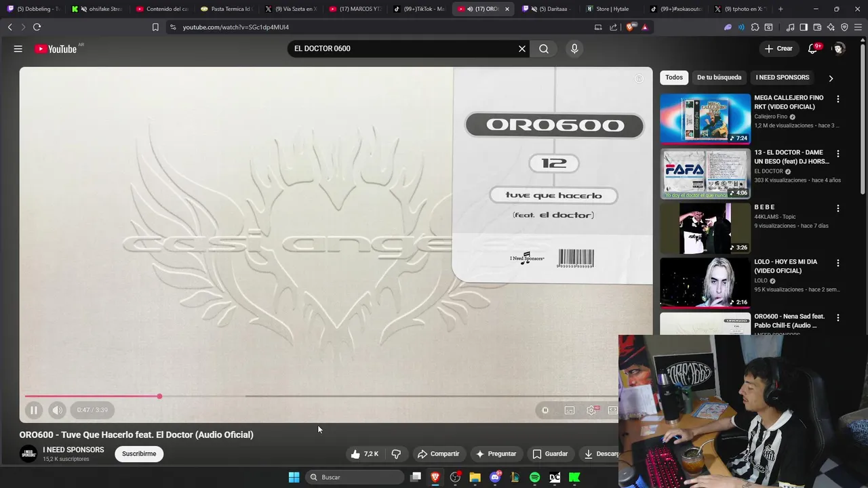The image size is (868, 488).
Task: Click Preguntar button
Action: click(496, 454)
